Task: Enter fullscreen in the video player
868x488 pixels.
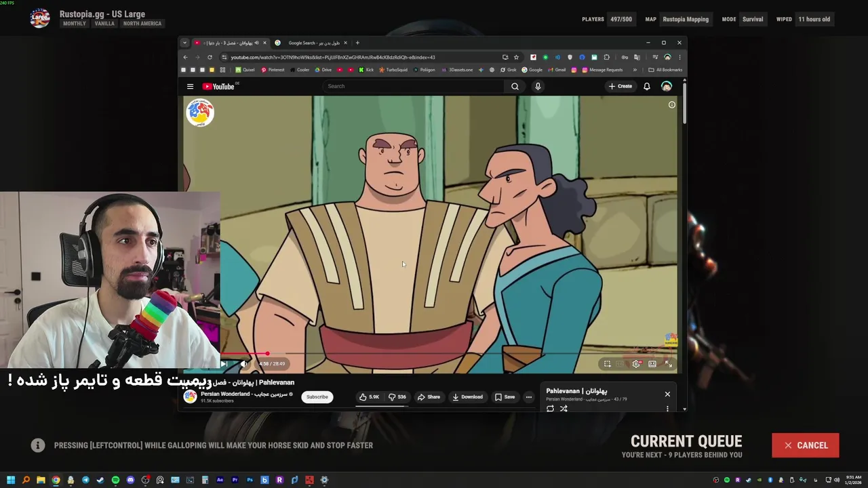Action: tap(669, 364)
